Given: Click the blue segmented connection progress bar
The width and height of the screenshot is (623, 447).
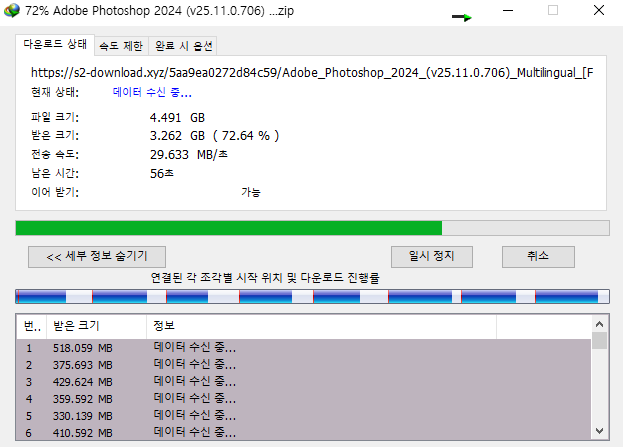Looking at the screenshot, I should [x=312, y=296].
